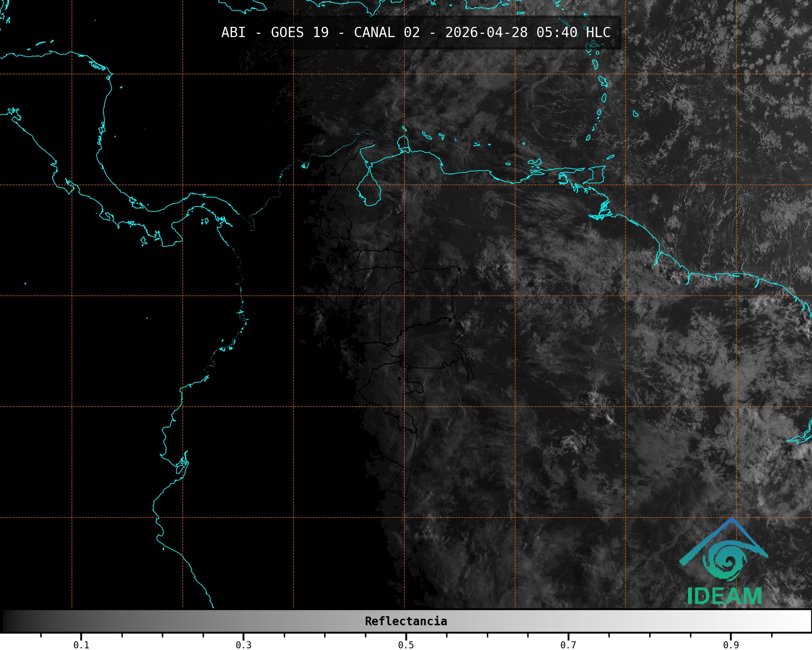This screenshot has height=650, width=812.
Task: Click the Aruba island outline
Action: tap(404, 129)
